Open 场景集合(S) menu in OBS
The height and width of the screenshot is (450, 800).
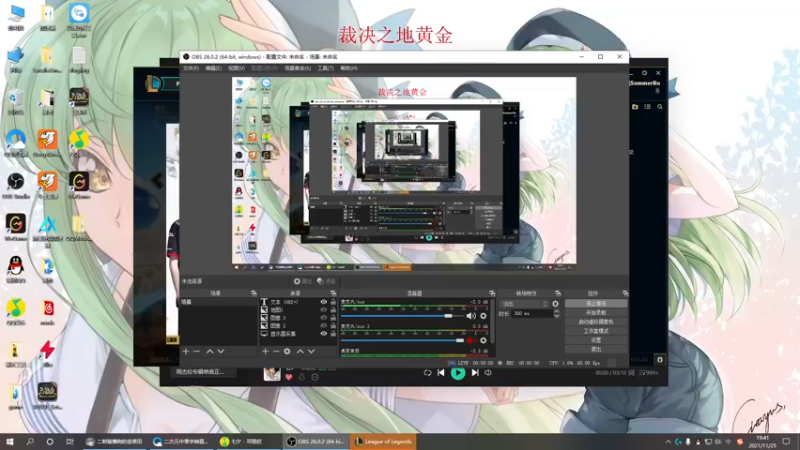(297, 68)
